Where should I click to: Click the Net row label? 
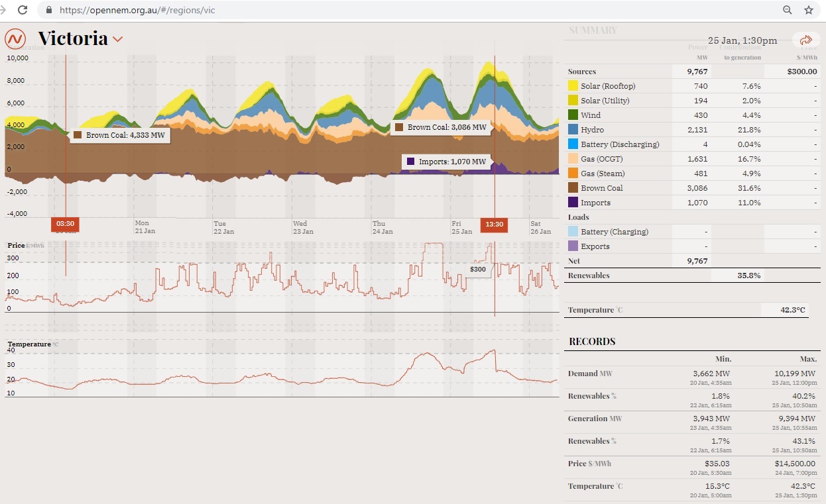point(574,261)
